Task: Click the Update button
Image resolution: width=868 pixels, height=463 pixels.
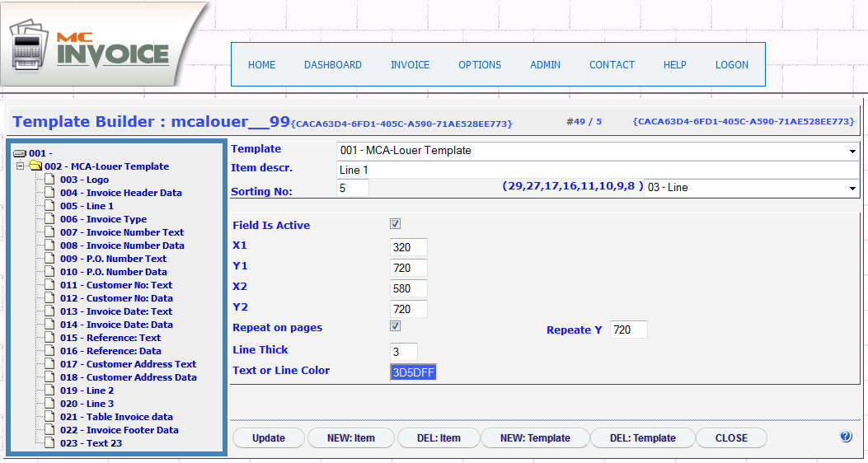Action: pos(269,438)
